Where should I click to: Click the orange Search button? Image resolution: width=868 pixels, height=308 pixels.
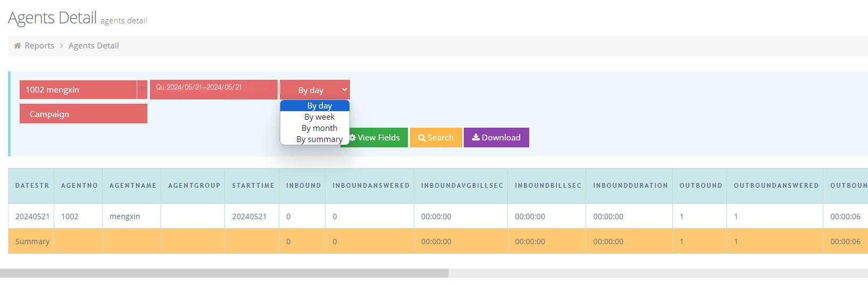[436, 137]
